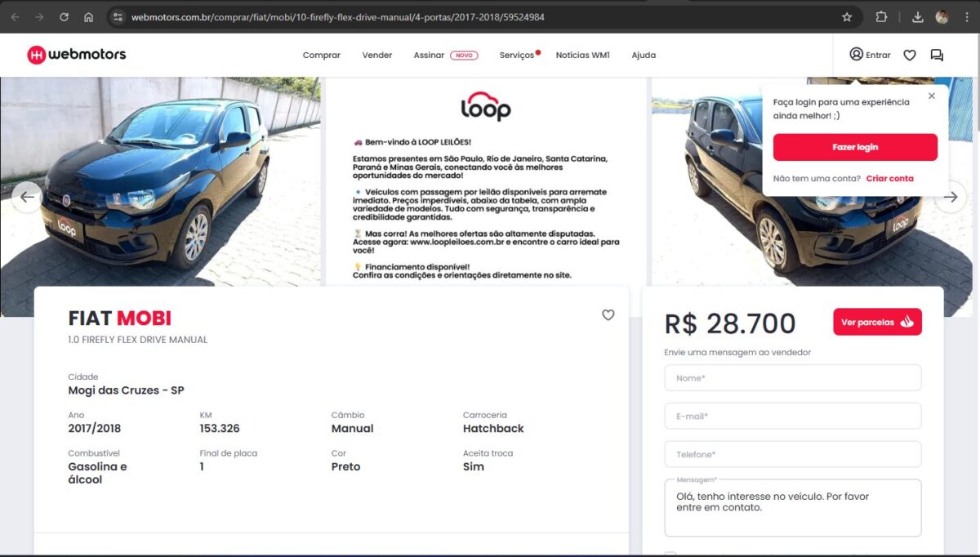Click the Aceita troca value Sim

point(473,466)
